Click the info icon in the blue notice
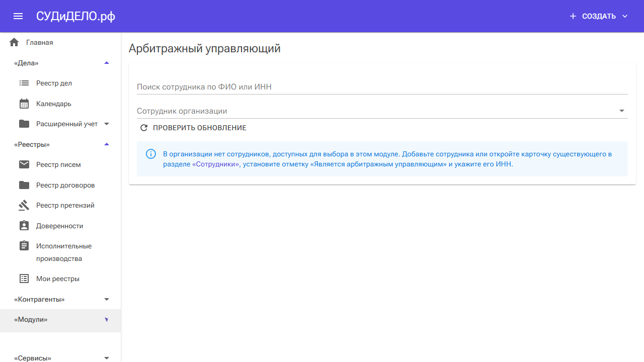Screen dimensions: 644x362 coord(150,154)
